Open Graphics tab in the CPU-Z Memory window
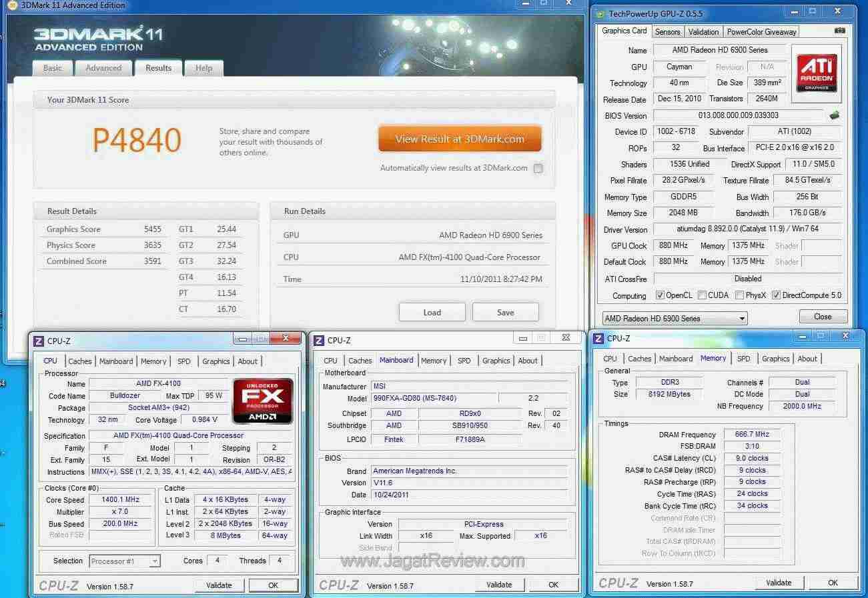The image size is (868, 598). [776, 359]
